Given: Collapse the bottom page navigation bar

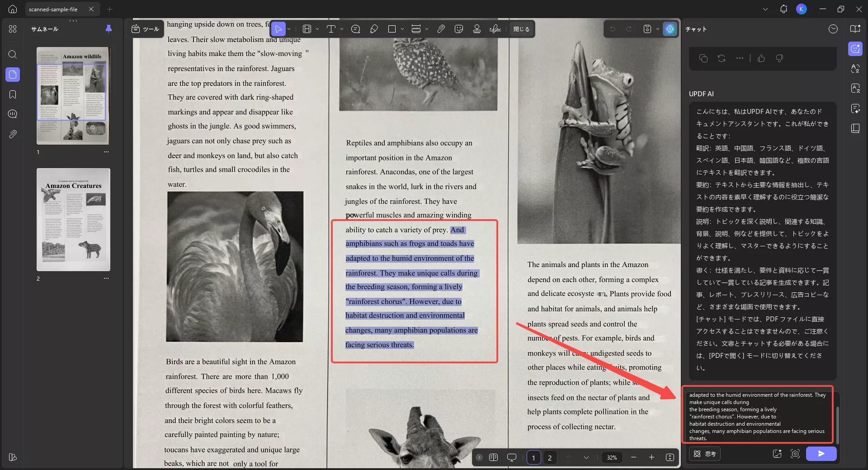Looking at the screenshot, I should pos(479,457).
